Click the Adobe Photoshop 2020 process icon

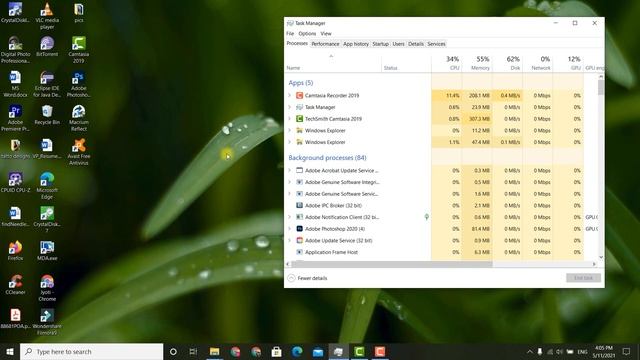[x=299, y=229]
